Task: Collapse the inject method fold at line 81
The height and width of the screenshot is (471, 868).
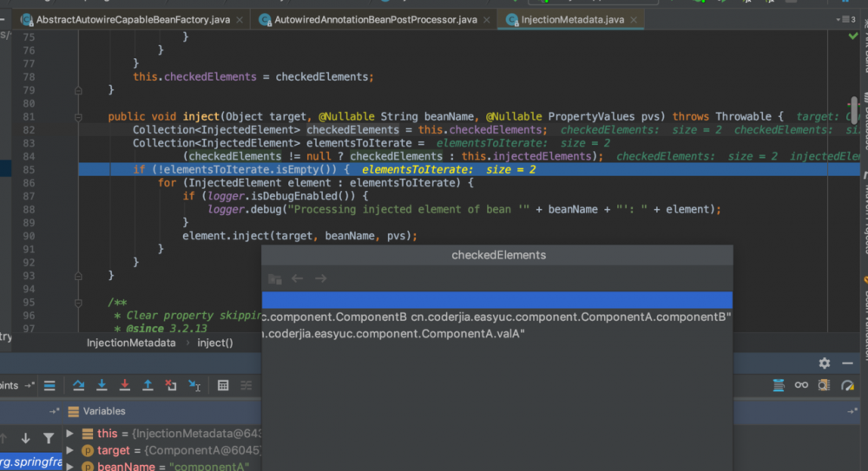Action: click(78, 117)
